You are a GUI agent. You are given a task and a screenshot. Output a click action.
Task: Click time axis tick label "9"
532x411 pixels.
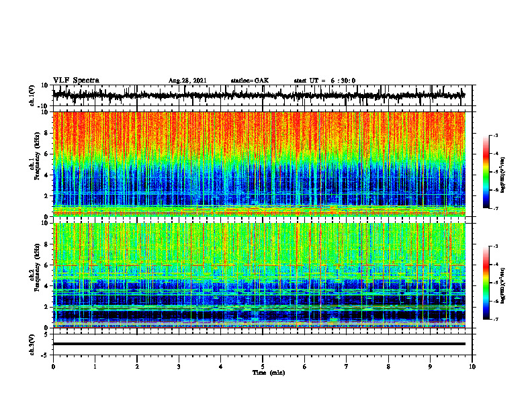click(x=430, y=367)
